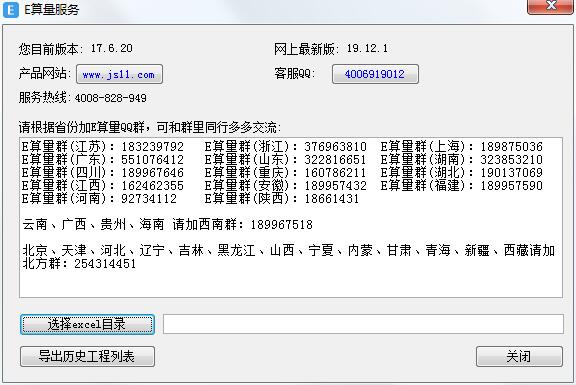Select the 上海 group number 189875036

coord(511,147)
